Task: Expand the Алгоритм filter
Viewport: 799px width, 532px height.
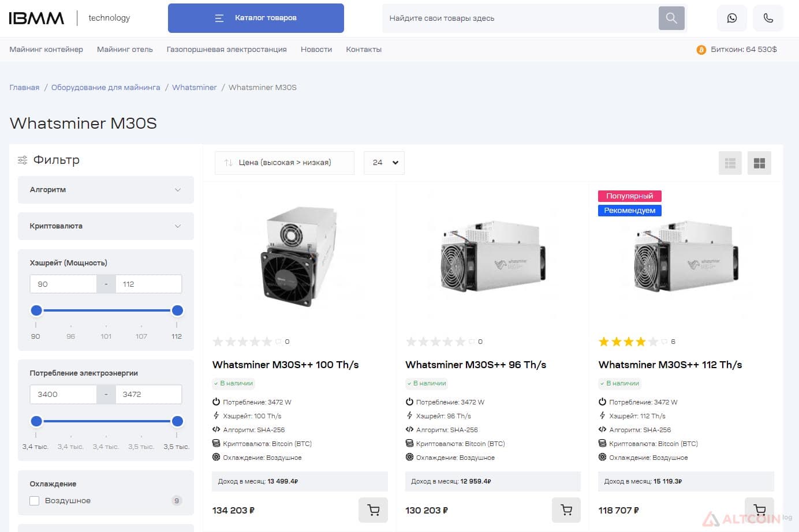Action: tap(106, 190)
